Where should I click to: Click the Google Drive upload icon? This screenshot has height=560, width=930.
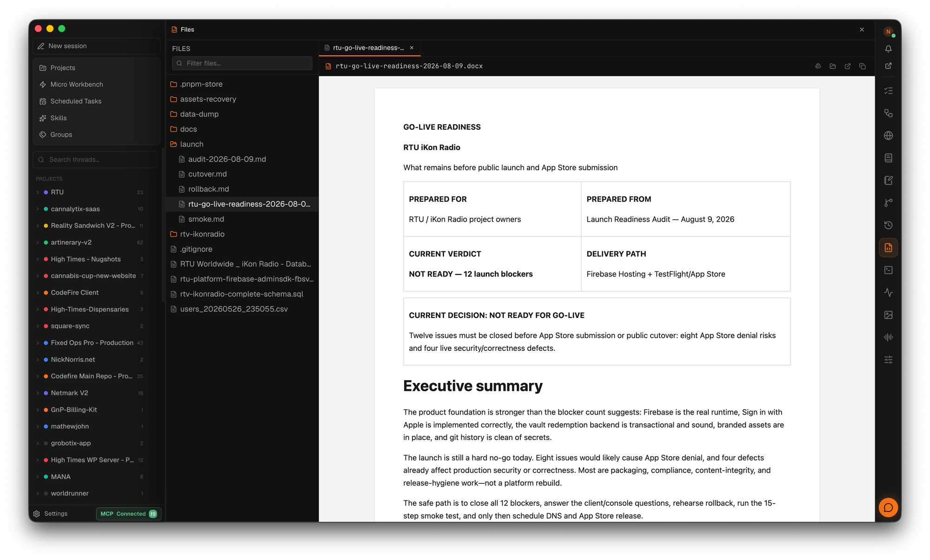[x=818, y=66]
